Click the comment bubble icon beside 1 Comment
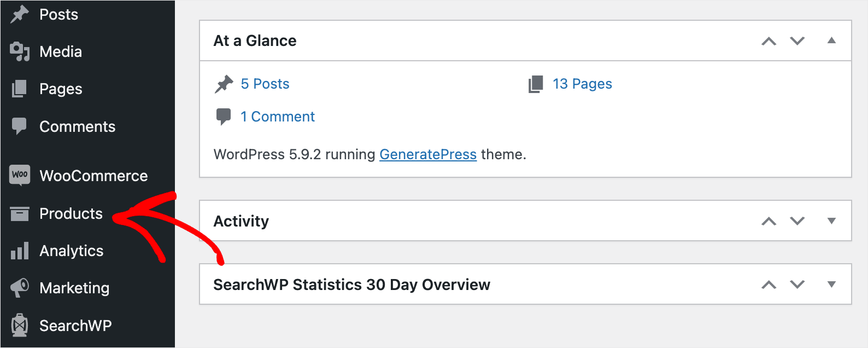Image resolution: width=868 pixels, height=348 pixels. (x=224, y=117)
